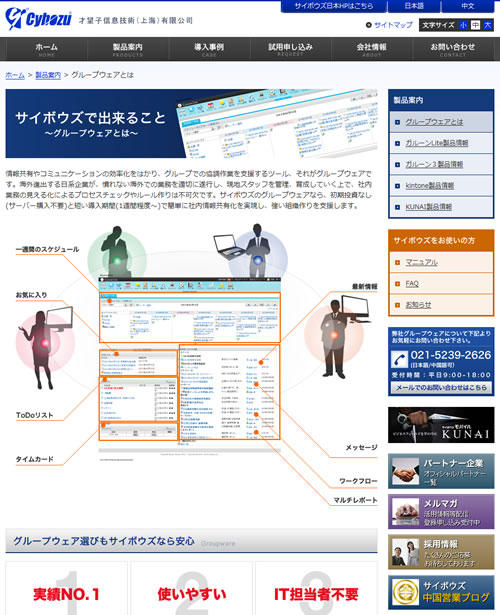Image resolution: width=500 pixels, height=615 pixels.
Task: Open the ガルーン3製品情報 link
Action: click(x=434, y=164)
